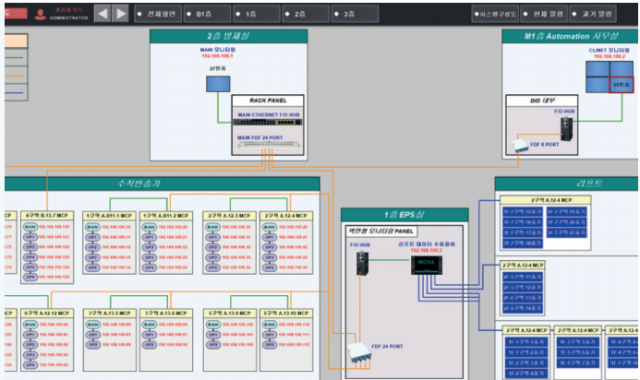Viewport: 640px width, 380px height.
Task: Click the 2F-5구역 11호기 lift button
Action: 522,277
